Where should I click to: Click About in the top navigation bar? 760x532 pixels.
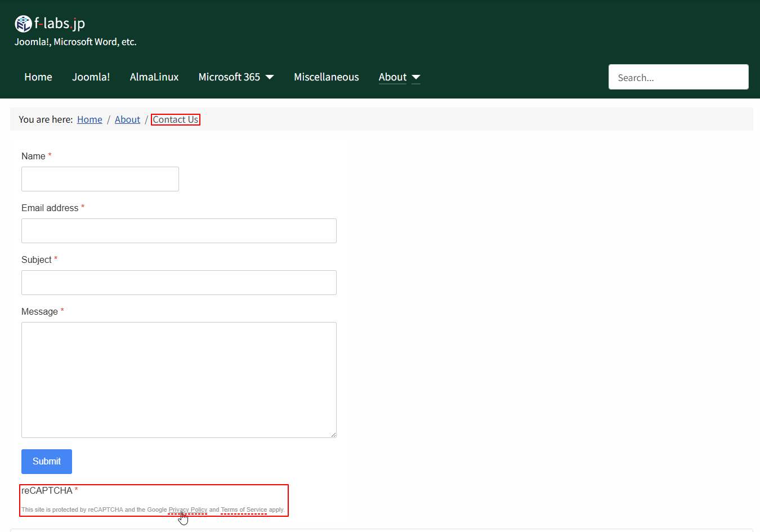pos(392,77)
